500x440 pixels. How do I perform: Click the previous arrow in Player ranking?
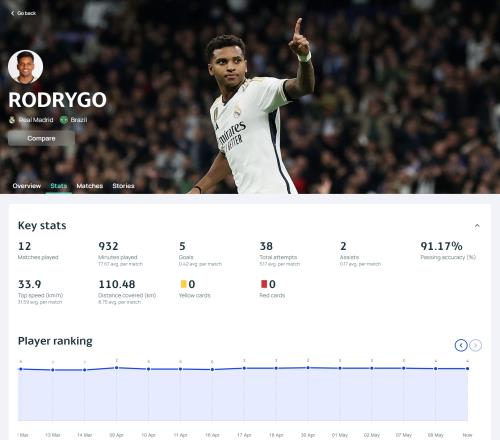click(x=461, y=345)
